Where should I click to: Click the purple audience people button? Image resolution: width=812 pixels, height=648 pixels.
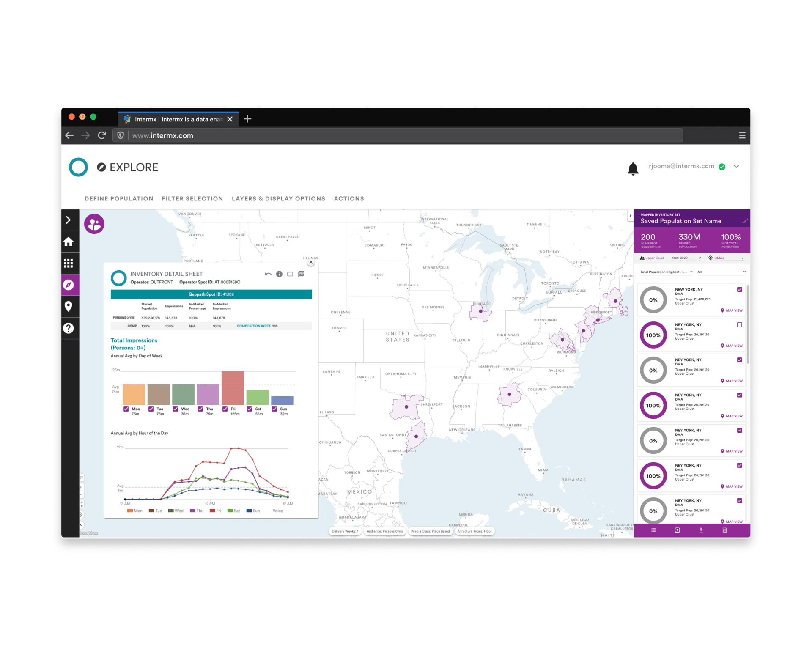[x=94, y=224]
